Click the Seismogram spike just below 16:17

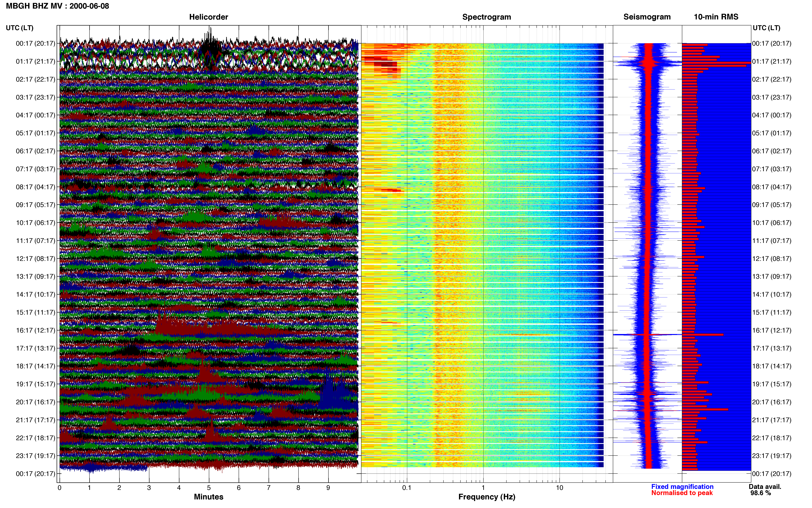[647, 335]
